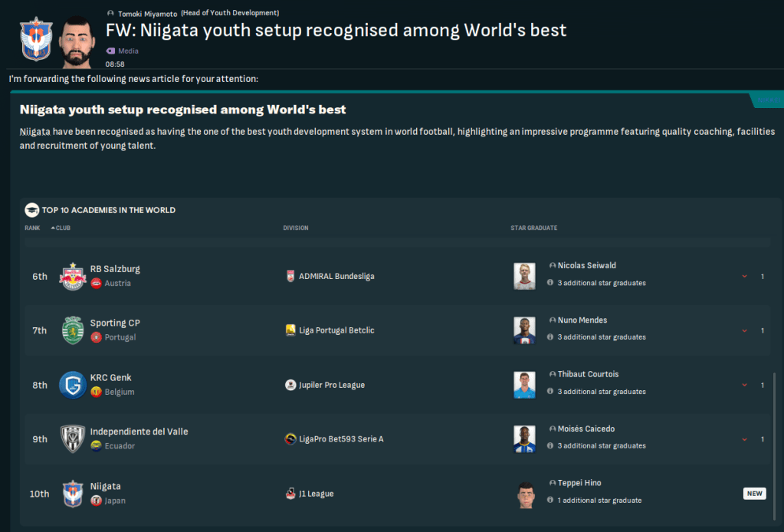
Task: Click the ADMIRAL Bundesliga league icon
Action: (290, 276)
